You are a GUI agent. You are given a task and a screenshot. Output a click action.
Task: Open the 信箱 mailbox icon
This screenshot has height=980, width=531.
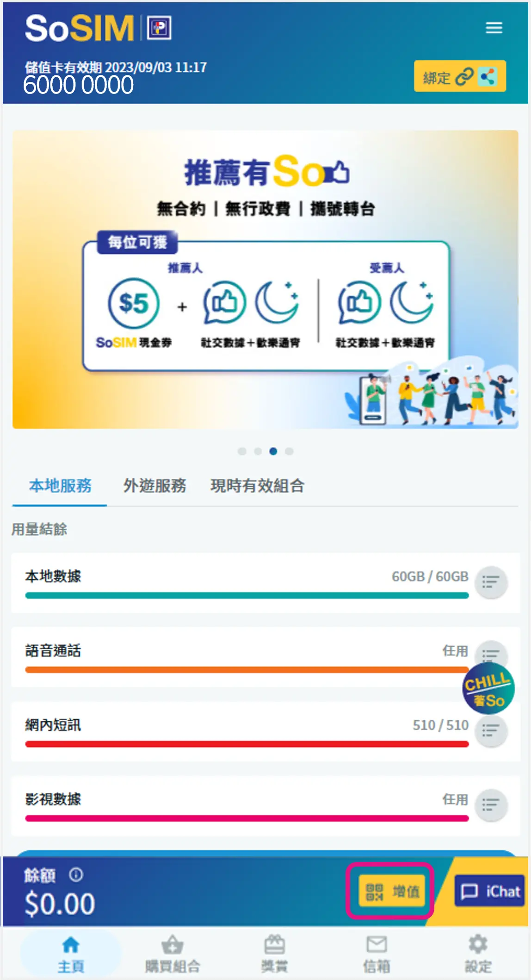(x=377, y=944)
